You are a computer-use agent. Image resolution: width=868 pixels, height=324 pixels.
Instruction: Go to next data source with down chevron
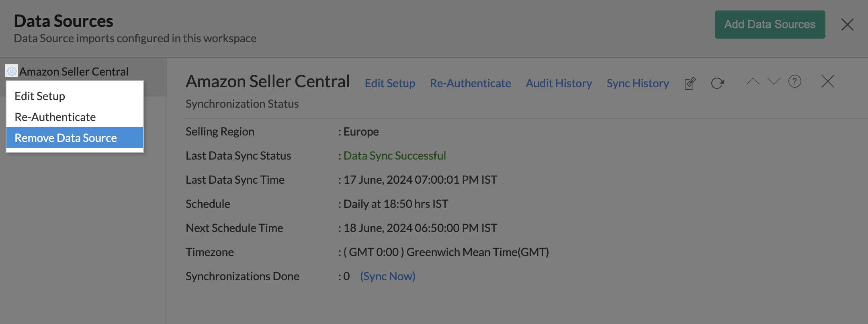pos(774,82)
